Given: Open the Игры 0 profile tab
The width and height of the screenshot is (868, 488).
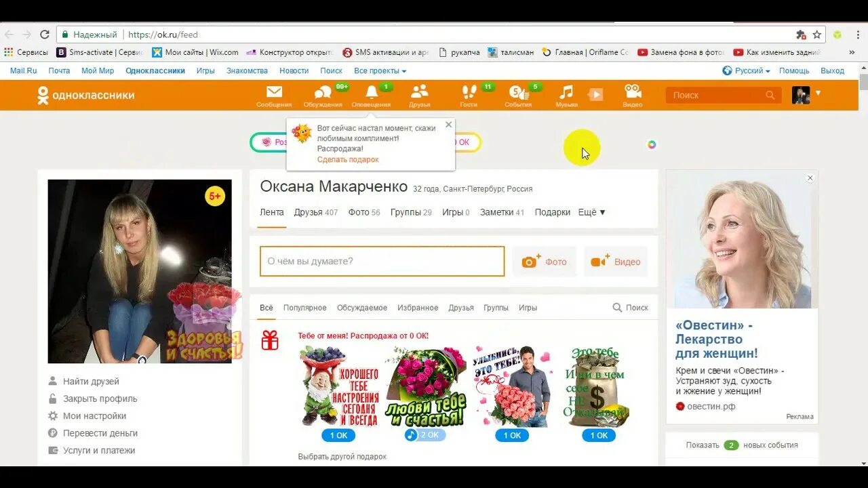Looking at the screenshot, I should (x=456, y=212).
